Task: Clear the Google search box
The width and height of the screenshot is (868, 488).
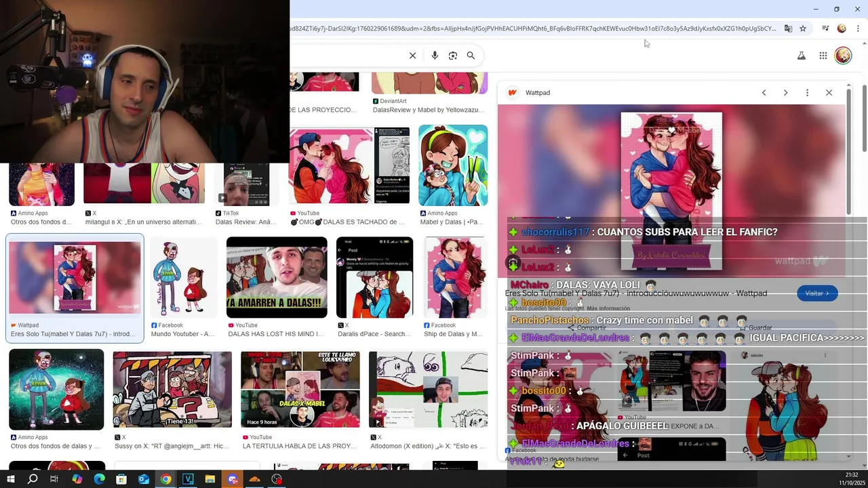Action: (x=412, y=56)
